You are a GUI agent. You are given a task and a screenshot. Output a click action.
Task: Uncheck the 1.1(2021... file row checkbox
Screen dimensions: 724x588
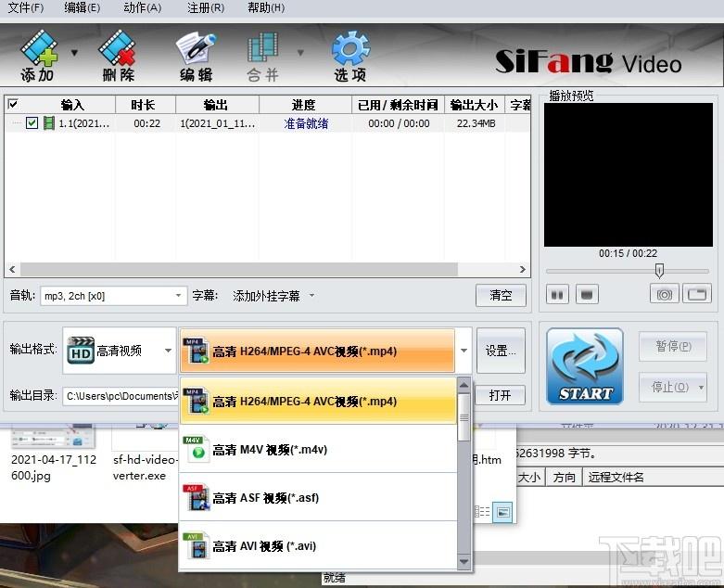[x=32, y=123]
